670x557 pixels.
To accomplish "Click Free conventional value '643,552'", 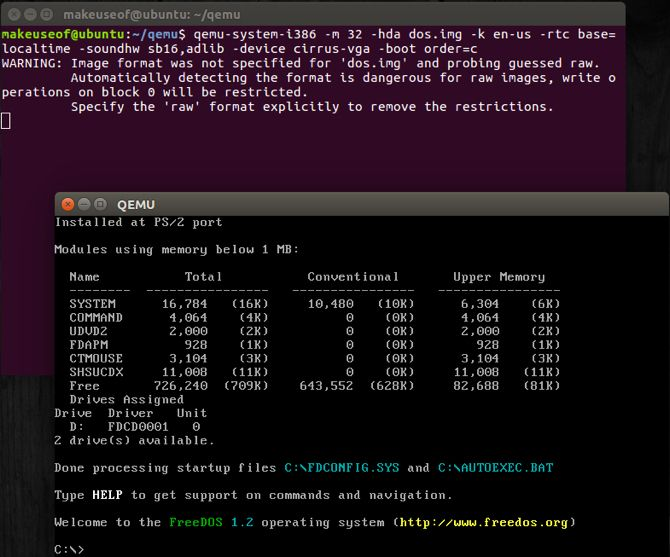I will point(326,386).
